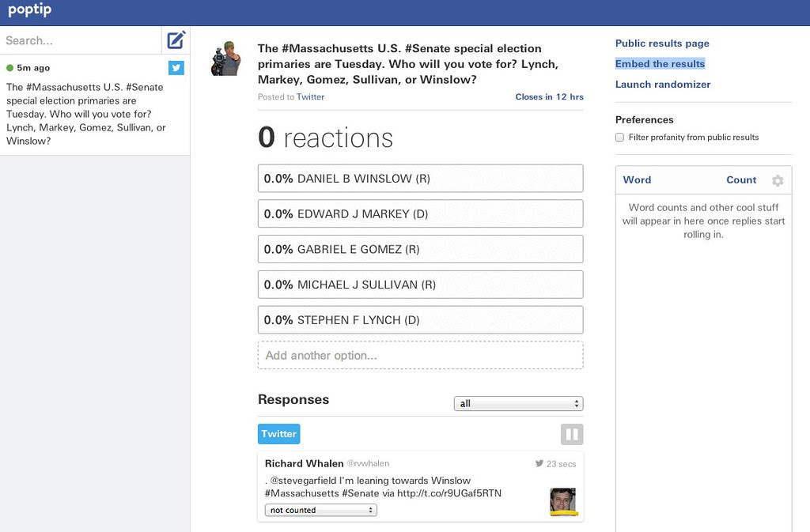The width and height of the screenshot is (810, 532).
Task: Select the EDWARD J MARKEY (D) option bar
Action: [x=421, y=213]
